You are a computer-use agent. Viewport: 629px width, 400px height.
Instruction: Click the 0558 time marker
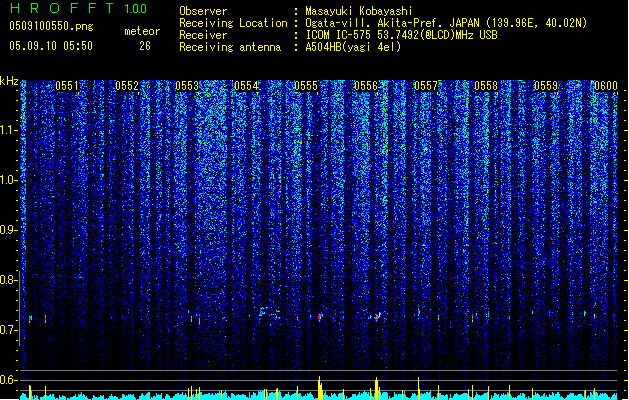[x=486, y=86]
